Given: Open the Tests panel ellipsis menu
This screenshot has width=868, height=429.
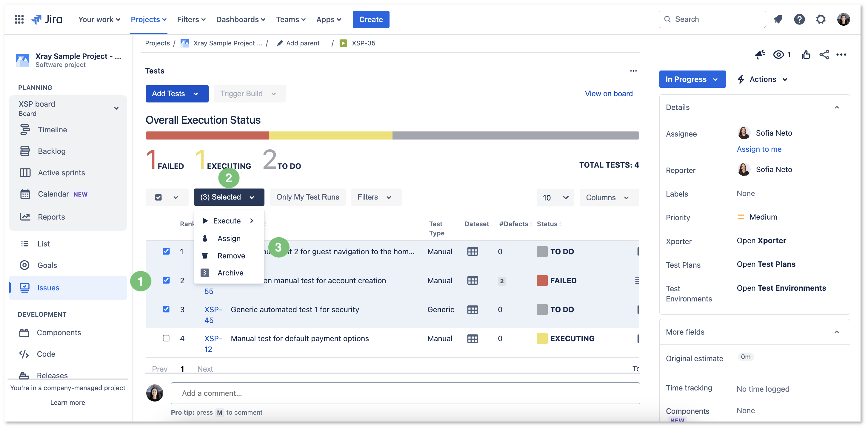Looking at the screenshot, I should click(633, 71).
